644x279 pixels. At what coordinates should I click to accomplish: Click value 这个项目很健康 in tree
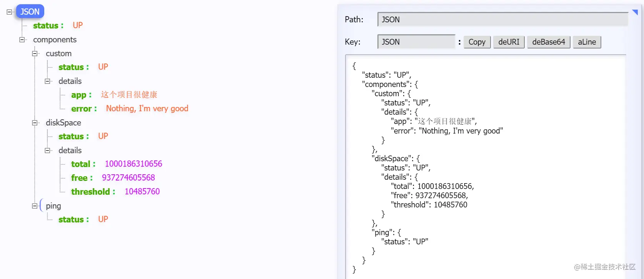tap(129, 95)
